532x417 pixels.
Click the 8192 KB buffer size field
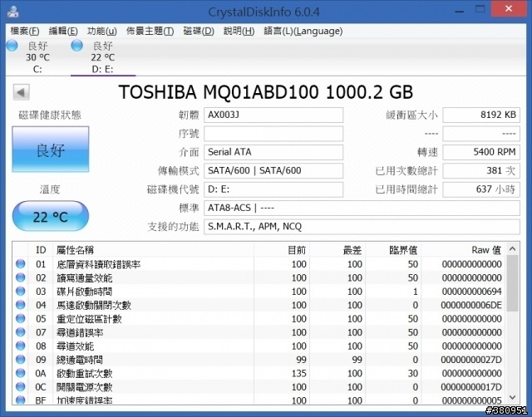[481, 115]
